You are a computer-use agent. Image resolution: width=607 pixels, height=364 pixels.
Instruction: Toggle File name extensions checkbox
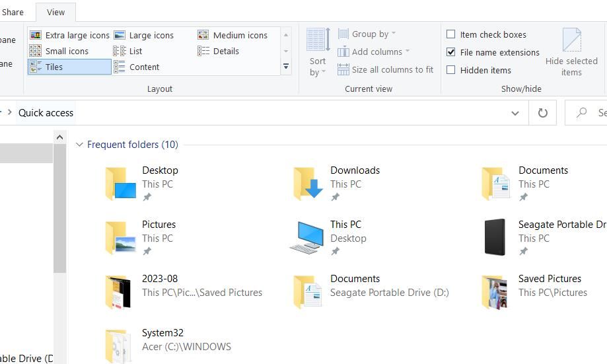pyautogui.click(x=451, y=52)
